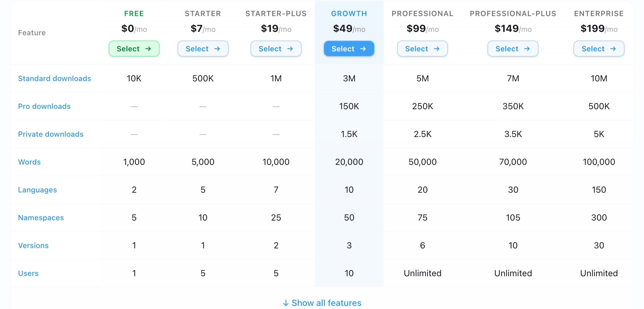Click the arrow icon in Free Select button
This screenshot has width=644, height=309.
click(x=148, y=49)
